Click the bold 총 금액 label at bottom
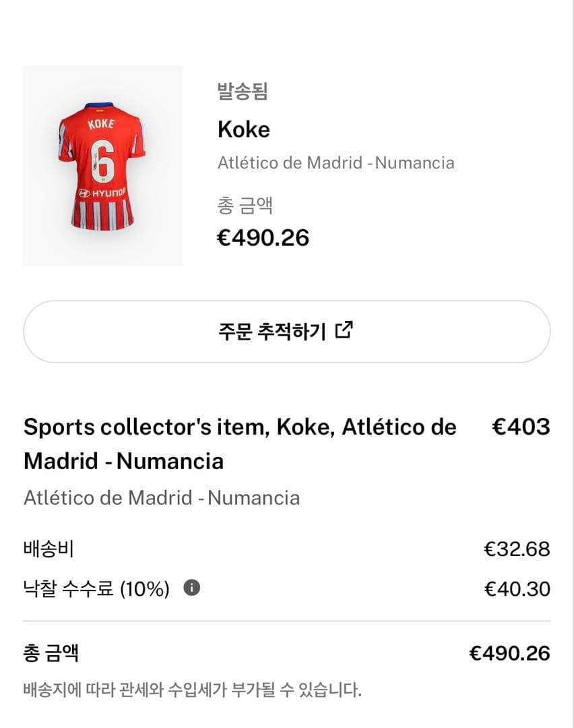Viewport: 574px width, 728px height. (x=51, y=653)
